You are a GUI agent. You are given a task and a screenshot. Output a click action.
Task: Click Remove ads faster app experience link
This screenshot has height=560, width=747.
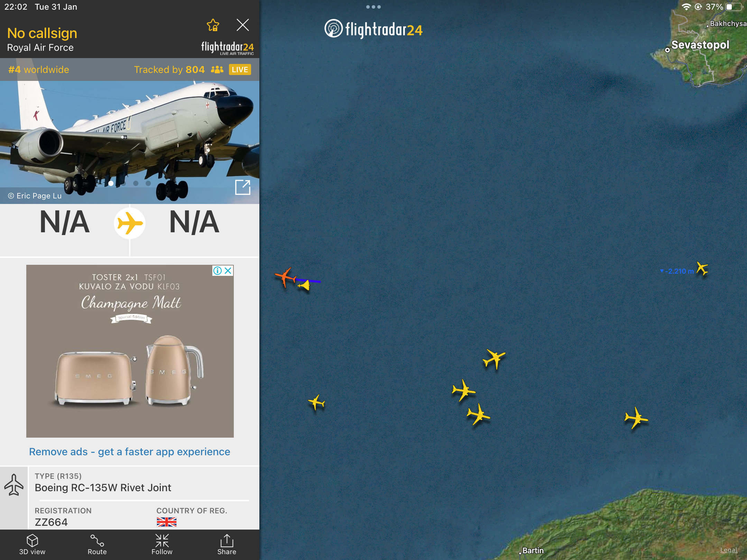point(130,452)
